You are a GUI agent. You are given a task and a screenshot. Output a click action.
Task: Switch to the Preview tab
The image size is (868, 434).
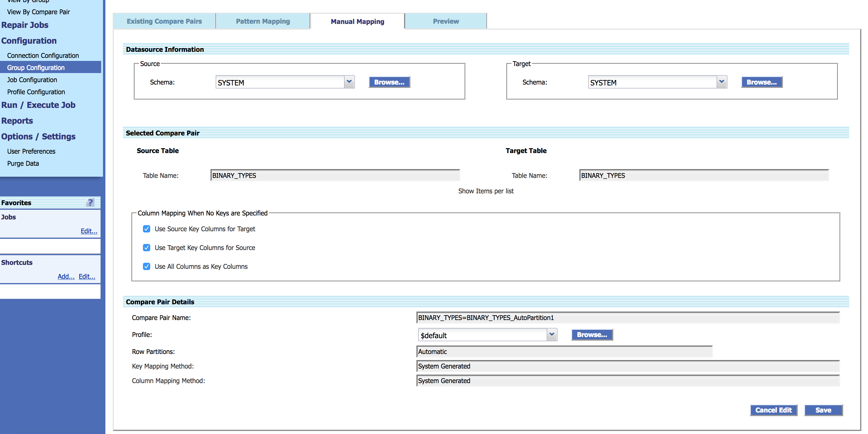click(x=446, y=21)
